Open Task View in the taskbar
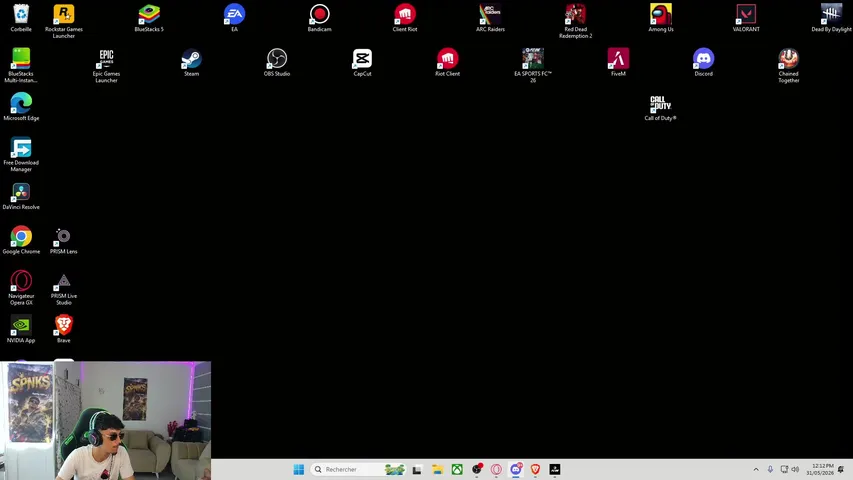 click(x=417, y=469)
